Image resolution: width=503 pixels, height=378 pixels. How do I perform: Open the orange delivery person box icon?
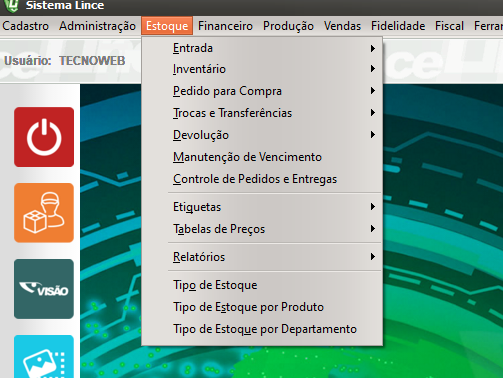coord(44,213)
